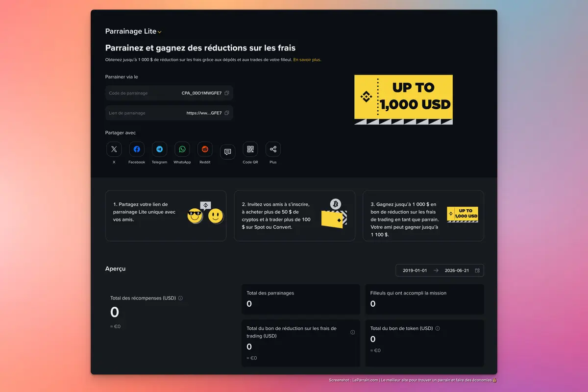Open the Plus sharing options
Image resolution: width=588 pixels, height=392 pixels.
click(x=273, y=149)
